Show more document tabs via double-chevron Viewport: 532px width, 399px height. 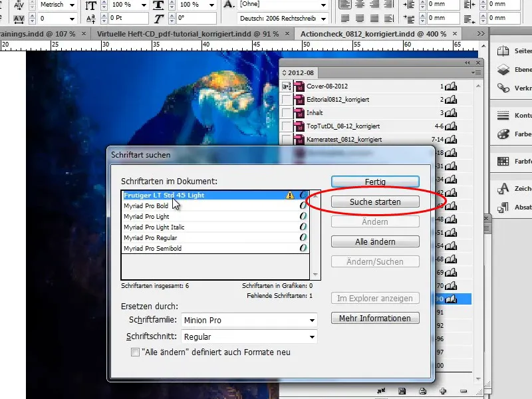[x=480, y=34]
